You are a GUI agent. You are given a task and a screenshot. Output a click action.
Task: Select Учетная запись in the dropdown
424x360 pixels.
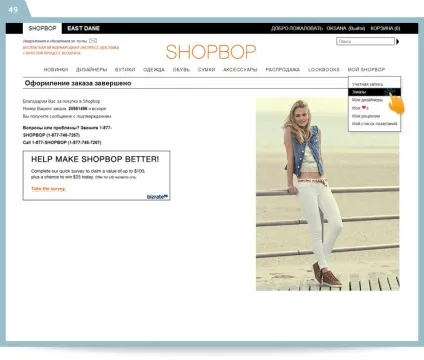click(367, 84)
